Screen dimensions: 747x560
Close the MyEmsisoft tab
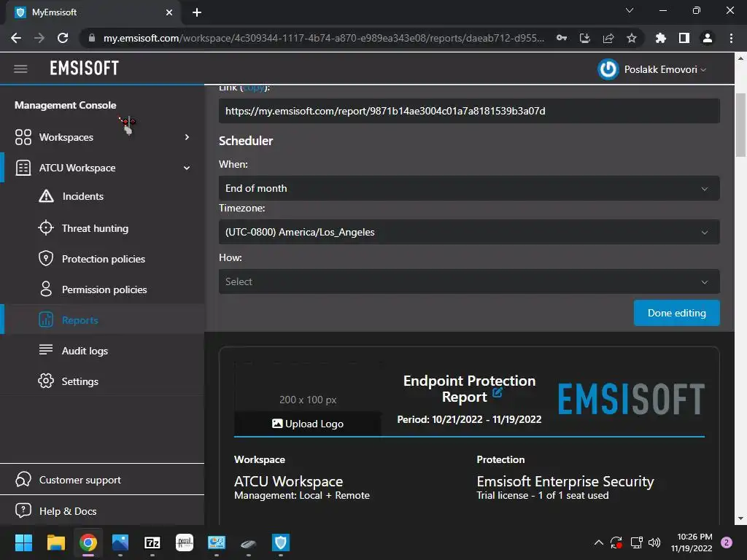click(x=169, y=12)
